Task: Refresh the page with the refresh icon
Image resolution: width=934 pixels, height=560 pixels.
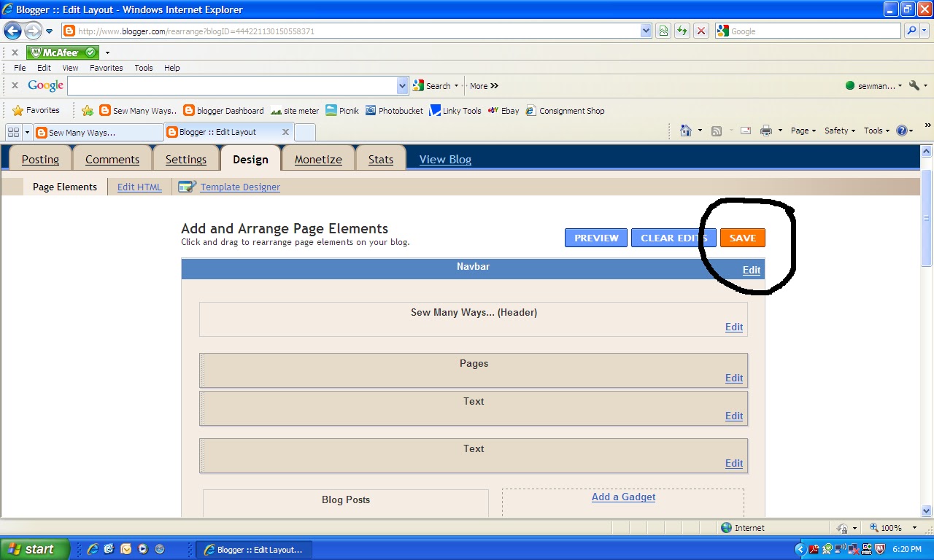Action: (682, 31)
